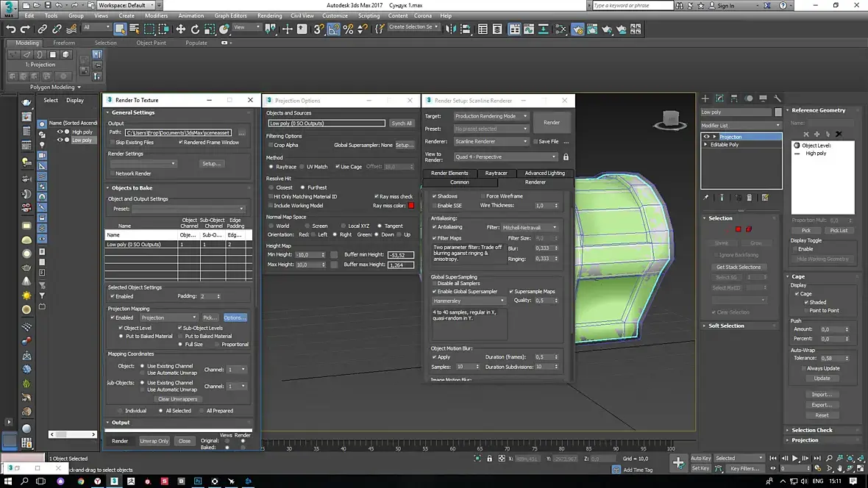868x488 pixels.
Task: Click the Unwrap Only button
Action: (x=154, y=441)
